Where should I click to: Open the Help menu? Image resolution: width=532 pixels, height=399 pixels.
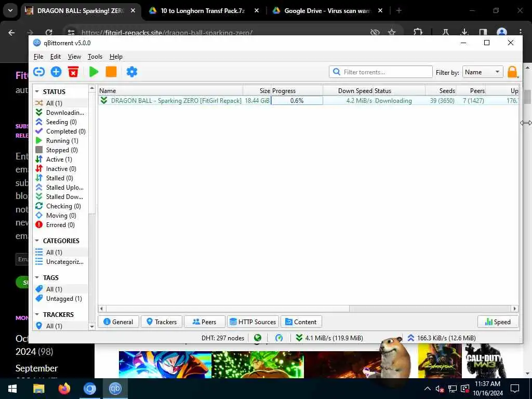(x=116, y=57)
